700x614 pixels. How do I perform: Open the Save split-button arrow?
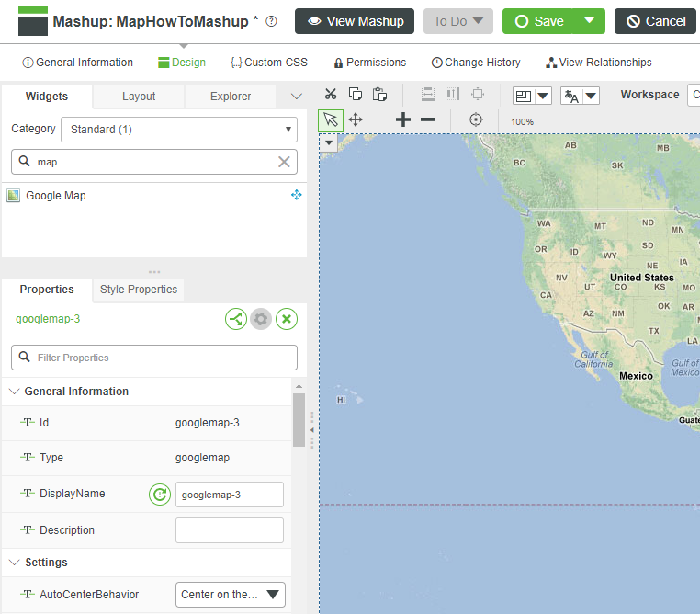click(x=589, y=21)
